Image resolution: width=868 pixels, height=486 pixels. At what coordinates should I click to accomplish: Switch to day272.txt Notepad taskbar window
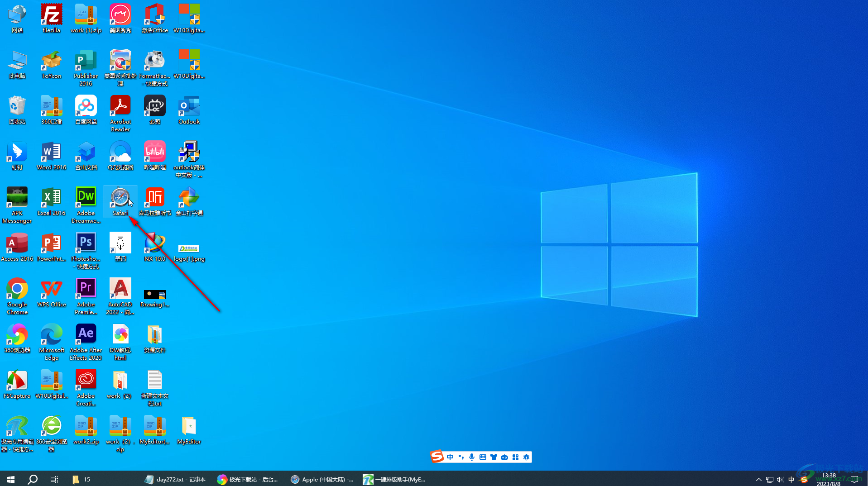tap(175, 479)
